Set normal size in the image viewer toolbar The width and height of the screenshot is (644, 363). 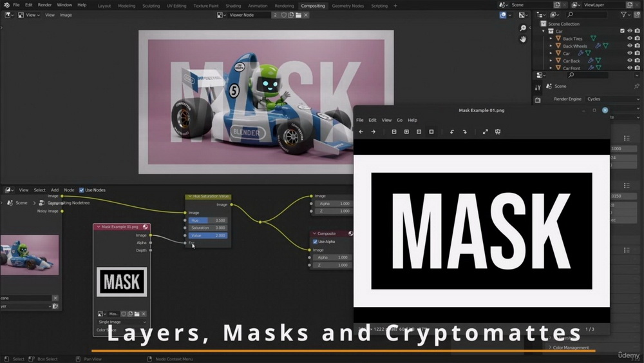(419, 132)
